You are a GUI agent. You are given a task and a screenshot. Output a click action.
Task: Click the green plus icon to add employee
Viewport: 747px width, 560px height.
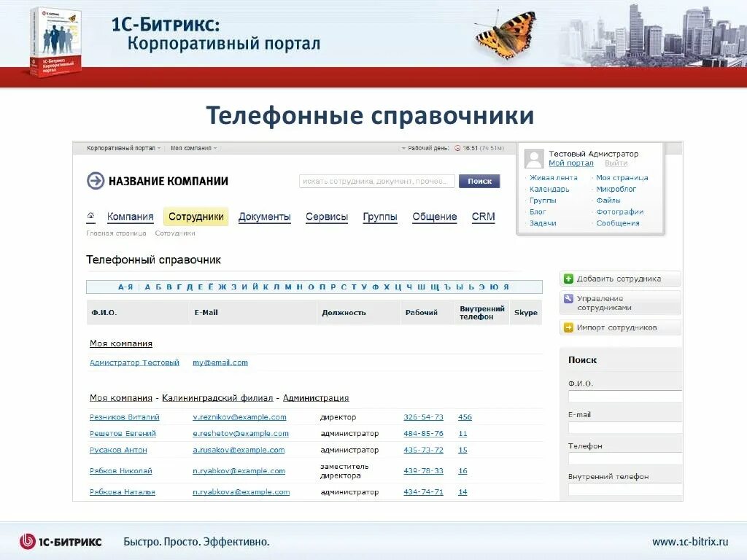(x=568, y=279)
